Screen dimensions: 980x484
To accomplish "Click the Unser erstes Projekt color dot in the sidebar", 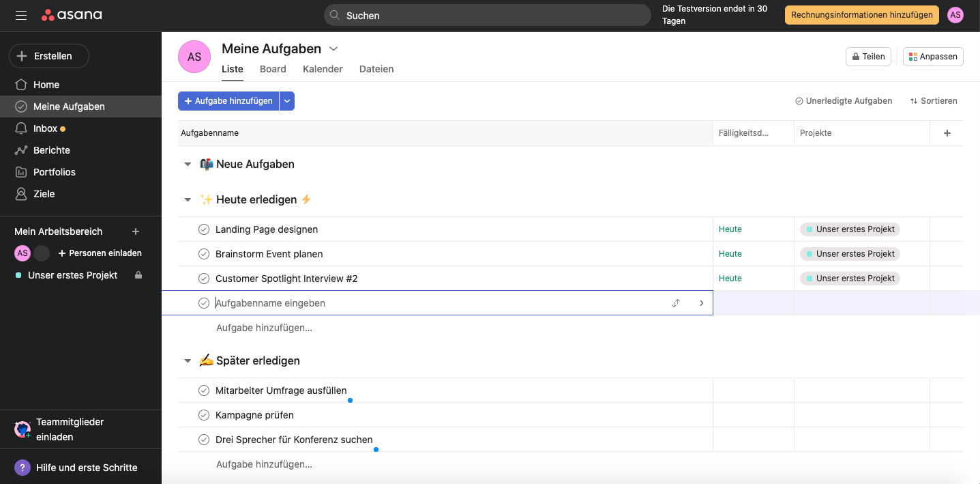I will coord(18,275).
